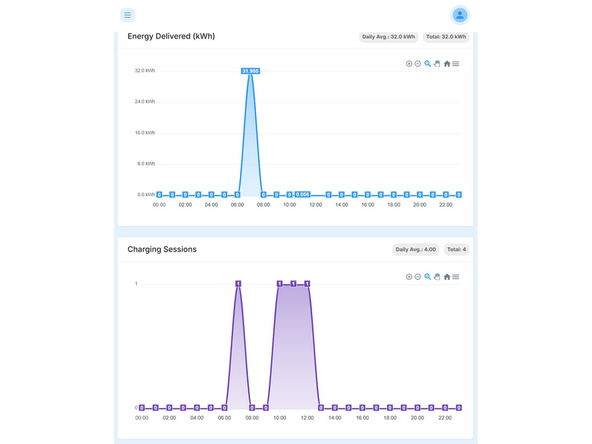Select the 0.006 data label in energy chart

302,194
